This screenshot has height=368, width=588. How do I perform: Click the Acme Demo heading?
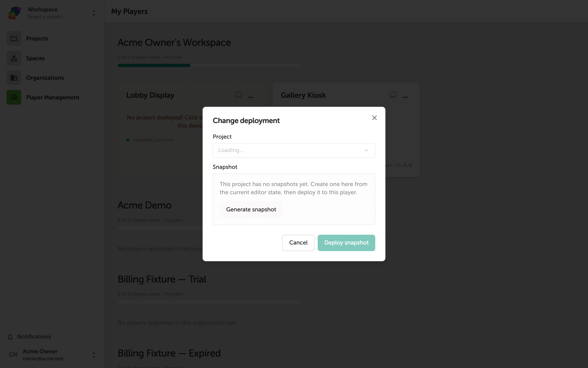(145, 205)
